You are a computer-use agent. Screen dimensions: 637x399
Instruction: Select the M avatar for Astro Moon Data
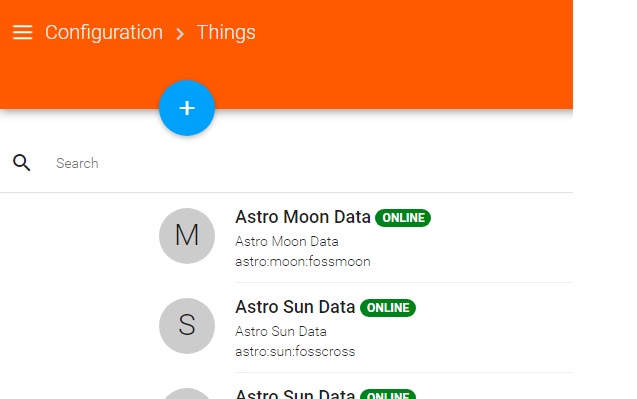187,236
